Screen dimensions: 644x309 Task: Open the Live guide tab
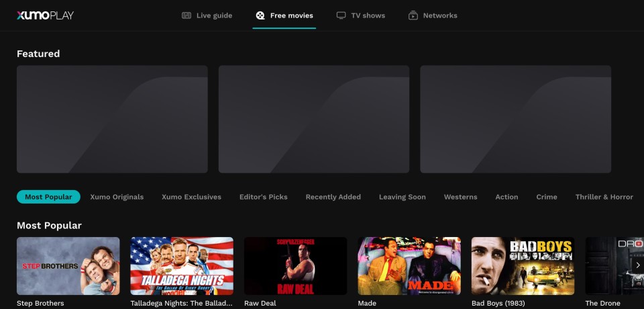tap(213, 15)
